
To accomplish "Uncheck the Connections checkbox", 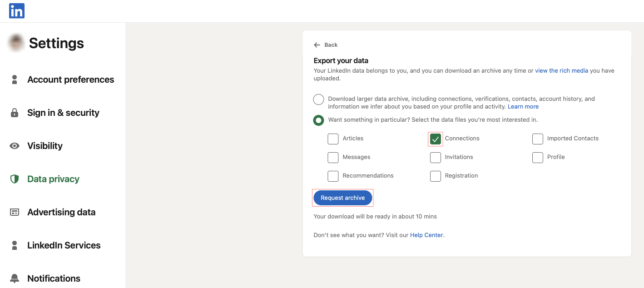I will [435, 139].
